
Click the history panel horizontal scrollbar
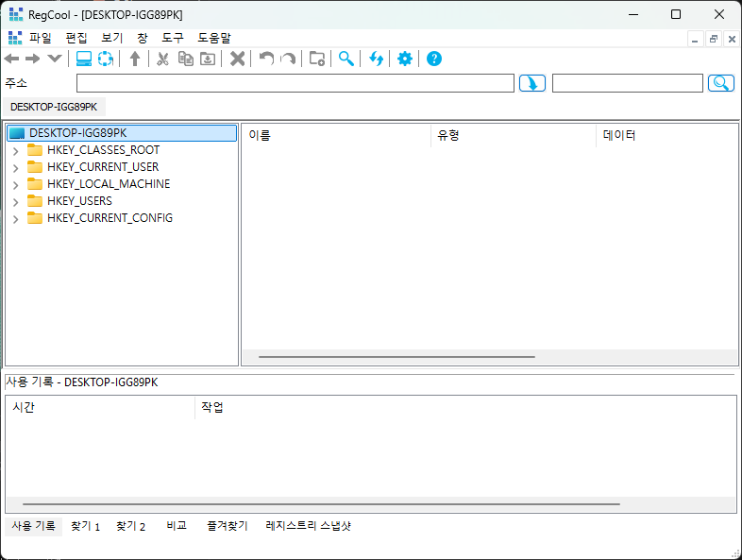321,504
